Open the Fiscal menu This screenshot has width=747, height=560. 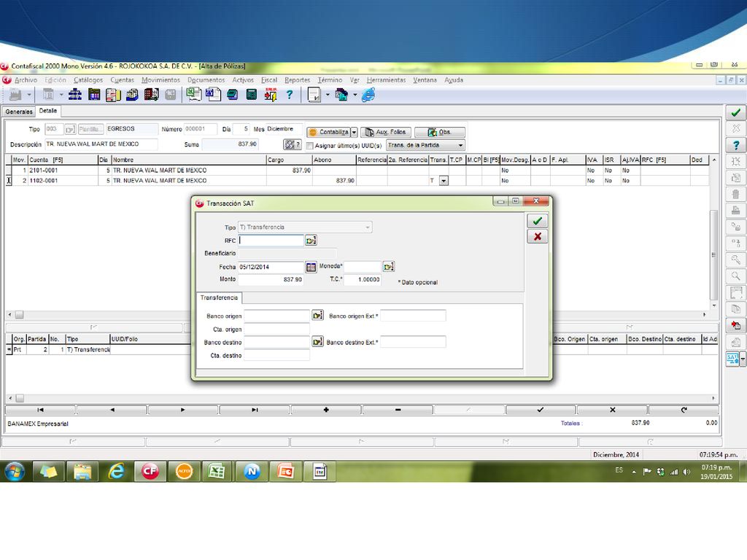(x=268, y=80)
